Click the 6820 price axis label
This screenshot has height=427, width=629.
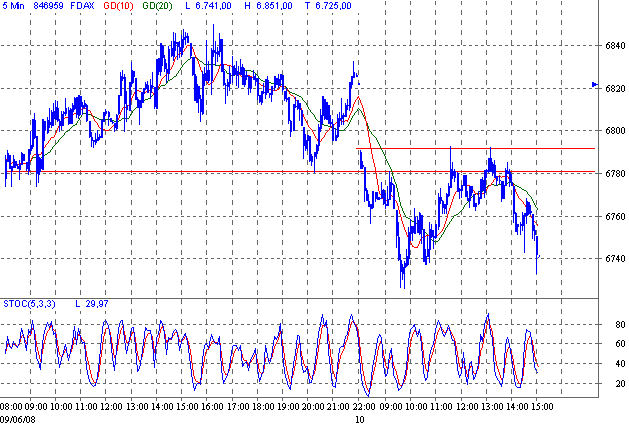pyautogui.click(x=615, y=89)
